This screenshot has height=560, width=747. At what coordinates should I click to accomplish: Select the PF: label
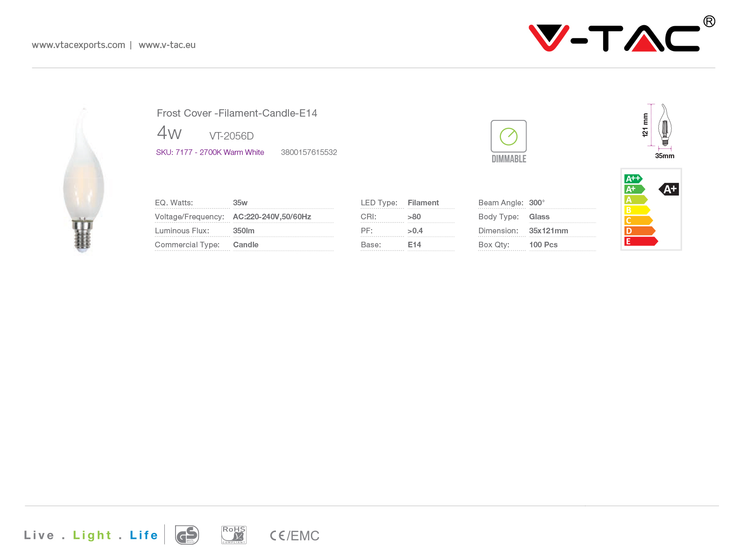click(366, 231)
